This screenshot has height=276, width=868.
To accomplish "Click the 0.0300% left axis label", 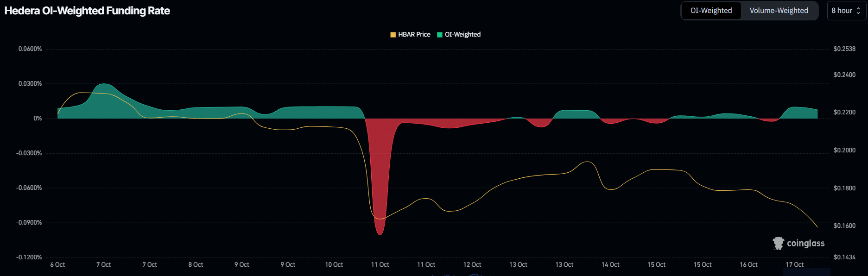I will click(x=30, y=84).
